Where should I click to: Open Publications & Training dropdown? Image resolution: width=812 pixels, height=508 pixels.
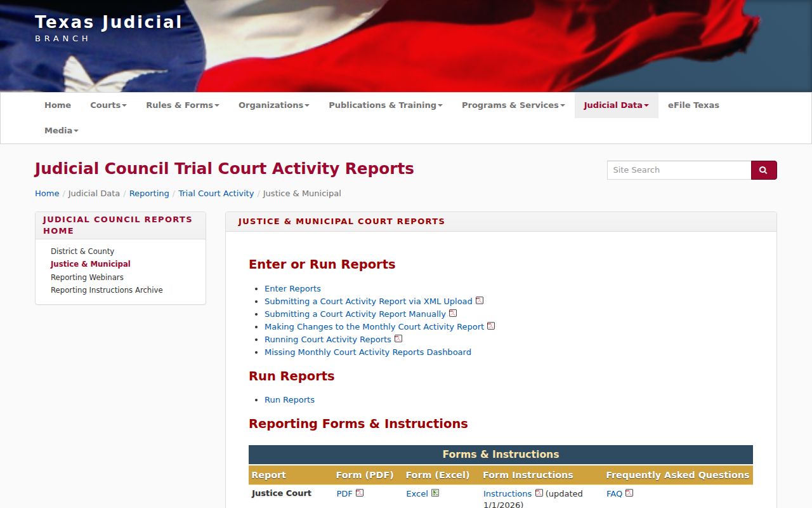coord(386,105)
